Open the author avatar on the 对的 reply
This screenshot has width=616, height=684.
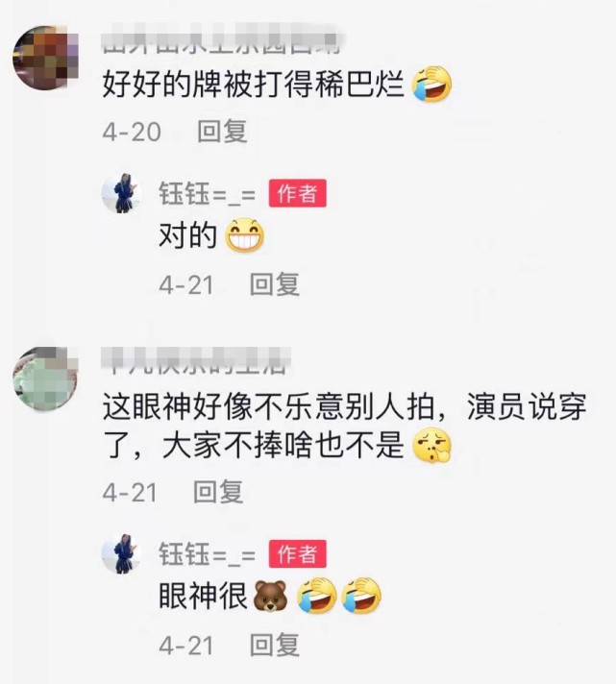[121, 193]
